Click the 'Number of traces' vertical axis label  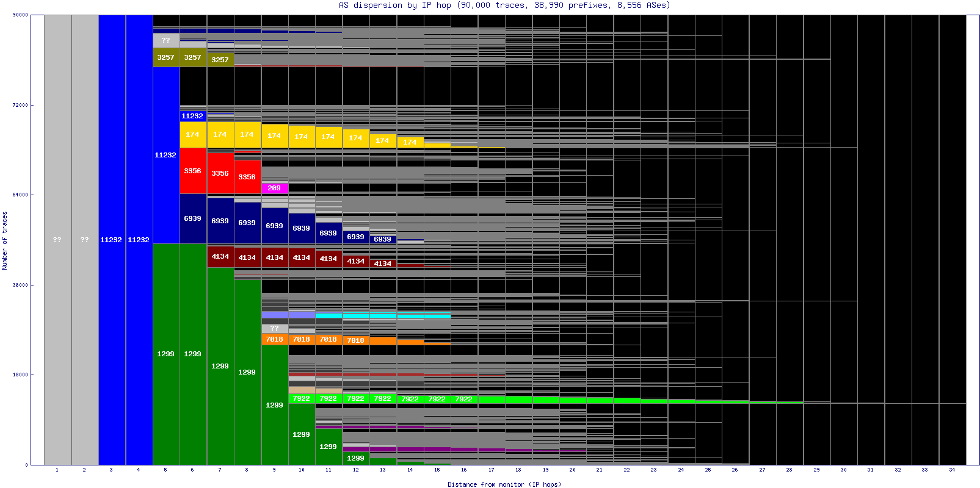(5, 240)
